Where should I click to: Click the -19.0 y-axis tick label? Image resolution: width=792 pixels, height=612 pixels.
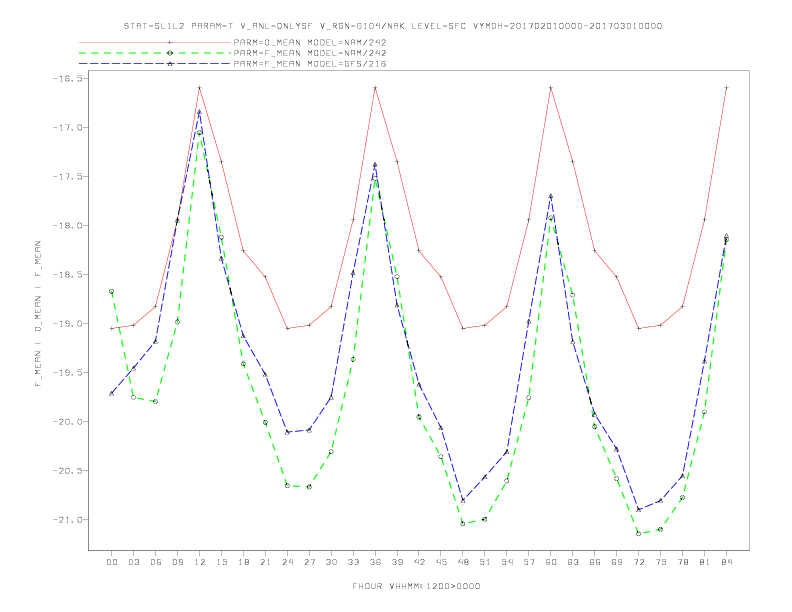(67, 323)
